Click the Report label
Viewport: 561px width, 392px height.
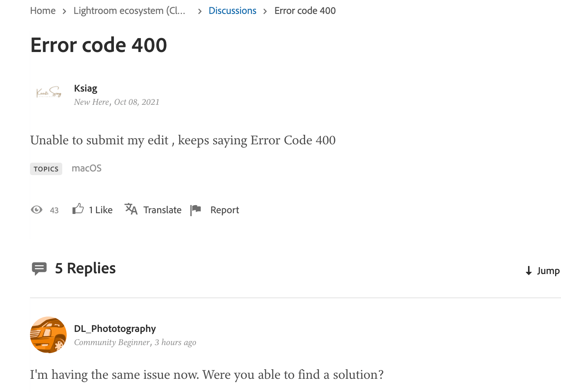[x=224, y=210]
